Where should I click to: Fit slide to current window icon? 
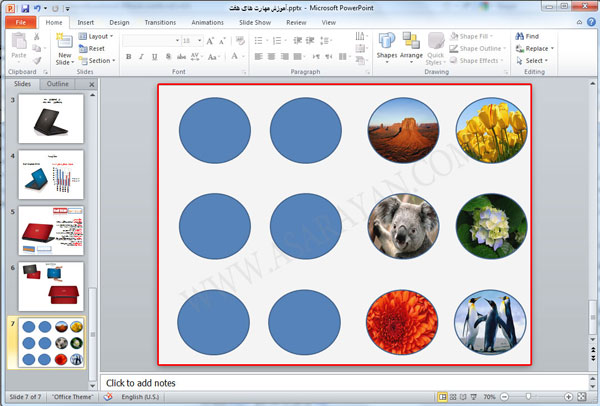point(582,397)
